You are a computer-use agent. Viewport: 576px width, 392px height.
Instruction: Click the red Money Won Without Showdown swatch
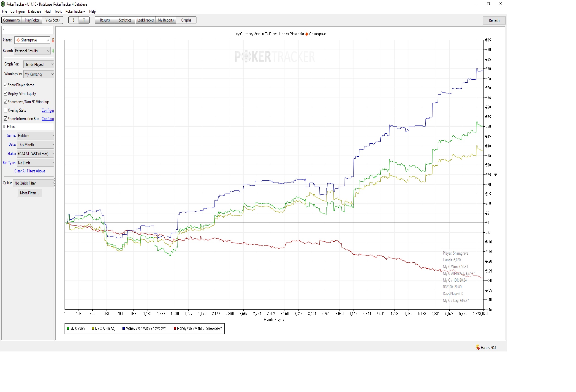[x=175, y=329]
